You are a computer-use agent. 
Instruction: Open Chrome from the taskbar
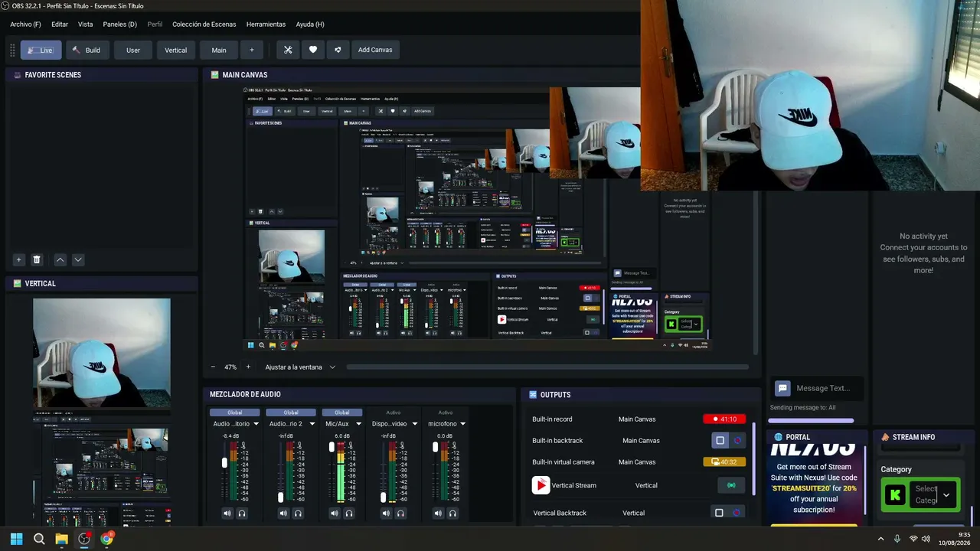106,539
